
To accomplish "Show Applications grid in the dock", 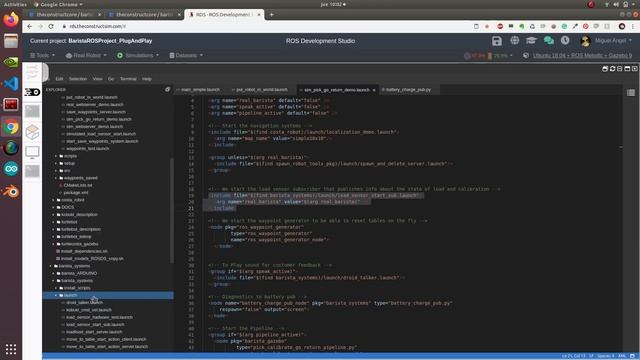I will (x=11, y=349).
